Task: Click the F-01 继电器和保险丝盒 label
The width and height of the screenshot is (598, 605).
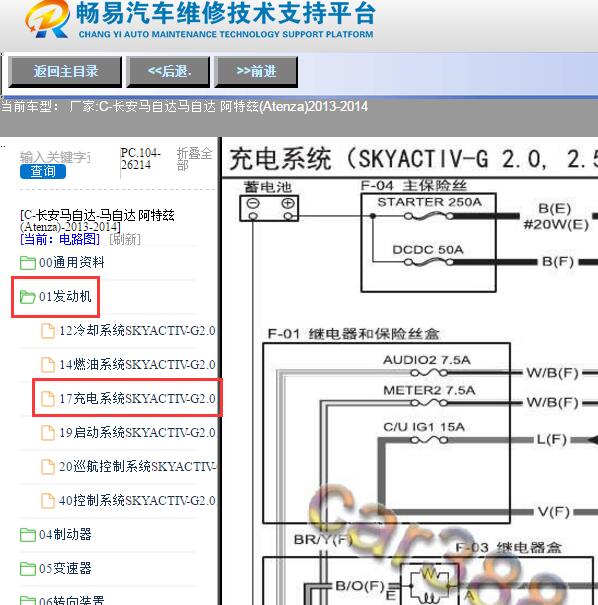Action: click(353, 334)
